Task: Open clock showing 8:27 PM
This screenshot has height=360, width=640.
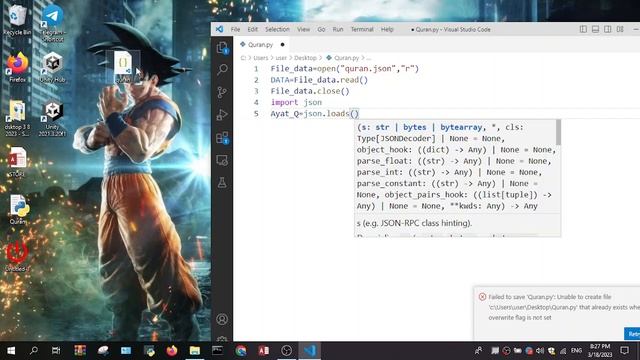Action: coord(600,351)
